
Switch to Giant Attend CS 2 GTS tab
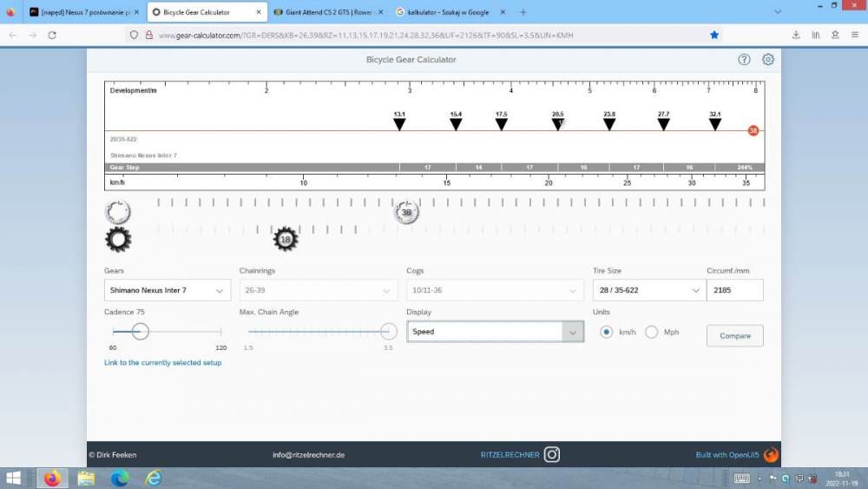coord(322,12)
